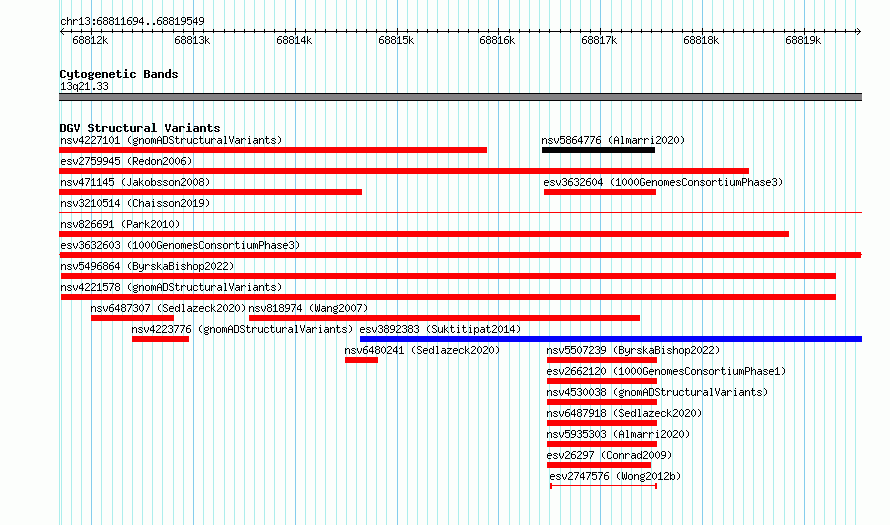Click the red nsv471145 variant bar

[x=211, y=192]
